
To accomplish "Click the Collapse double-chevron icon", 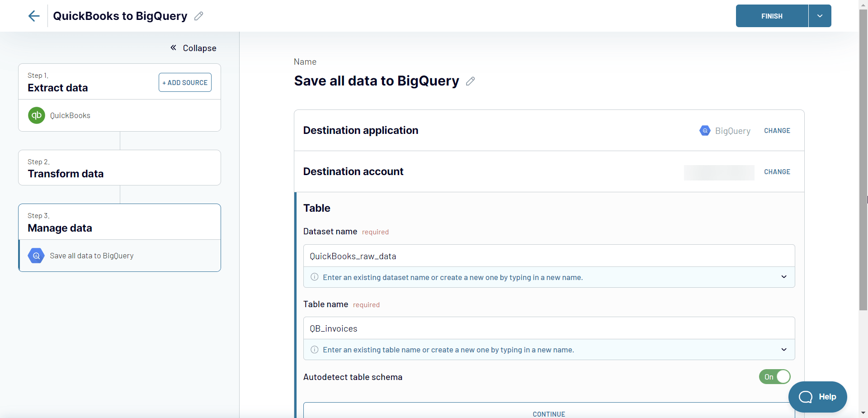I will pos(173,47).
